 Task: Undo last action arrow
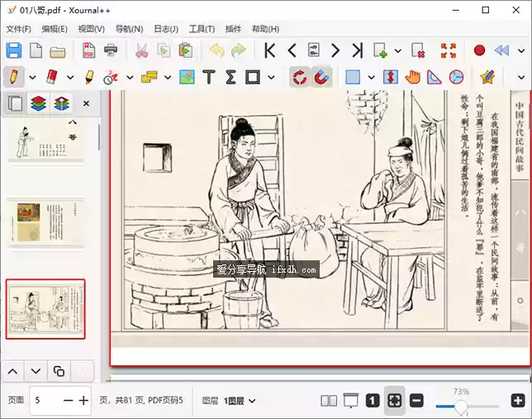tap(216, 50)
